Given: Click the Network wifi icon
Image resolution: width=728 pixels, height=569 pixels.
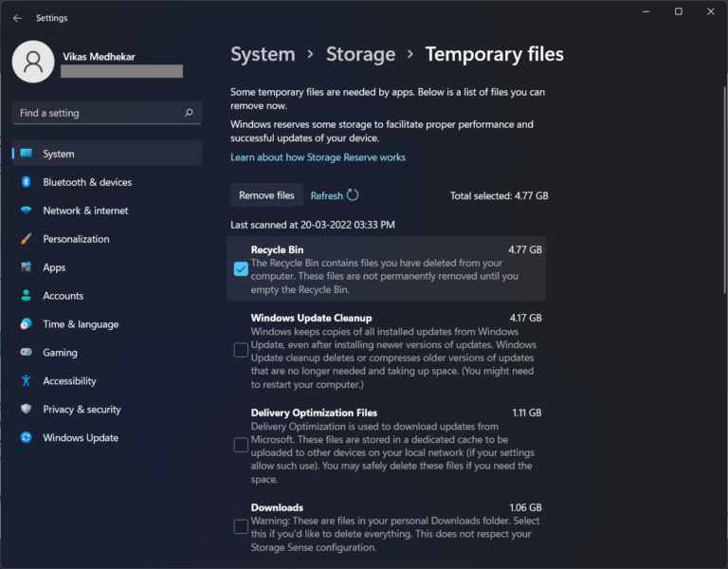Looking at the screenshot, I should pos(26,211).
